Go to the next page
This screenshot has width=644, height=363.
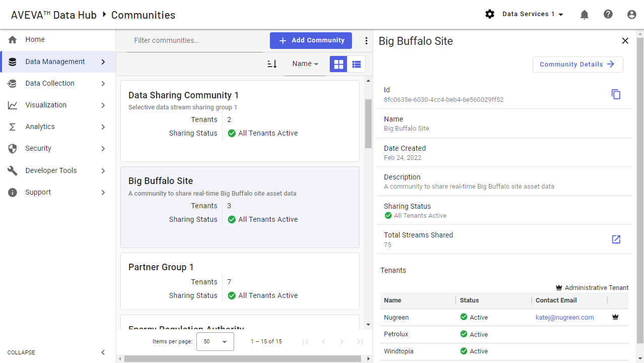tap(342, 341)
